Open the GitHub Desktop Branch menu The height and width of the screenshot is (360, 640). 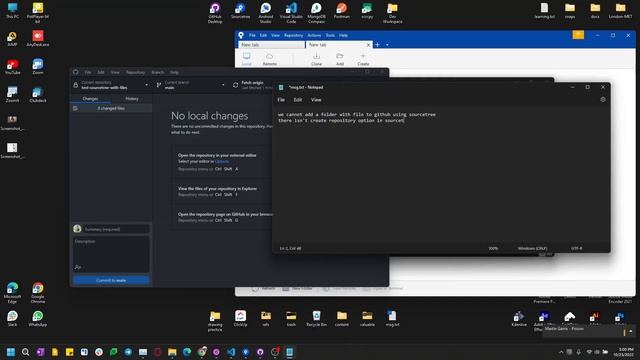point(158,72)
